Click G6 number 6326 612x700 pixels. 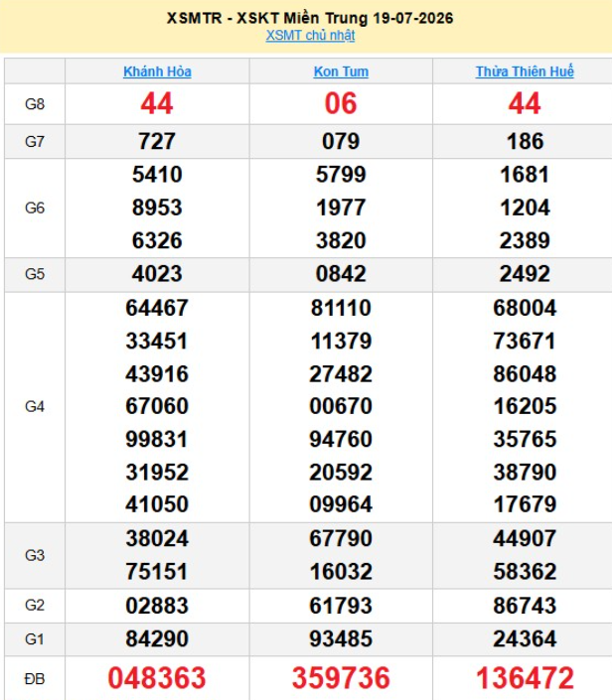pos(157,240)
